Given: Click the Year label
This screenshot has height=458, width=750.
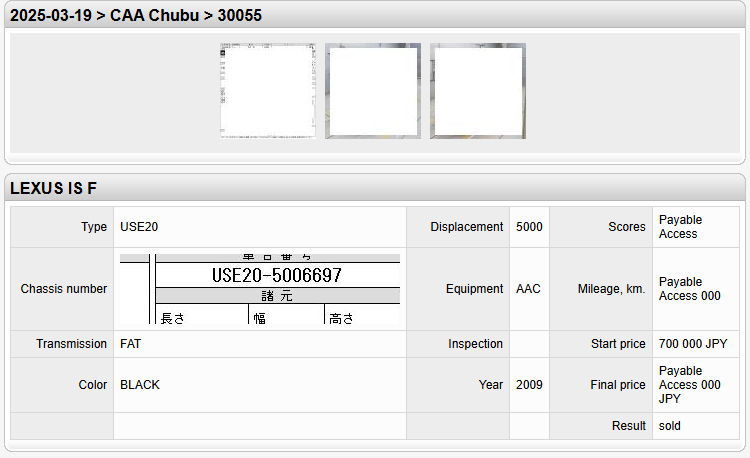Looking at the screenshot, I should [491, 385].
